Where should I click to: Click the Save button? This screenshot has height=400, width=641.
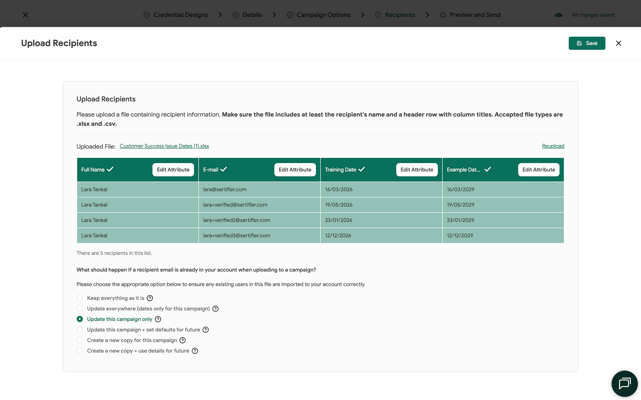pyautogui.click(x=587, y=43)
